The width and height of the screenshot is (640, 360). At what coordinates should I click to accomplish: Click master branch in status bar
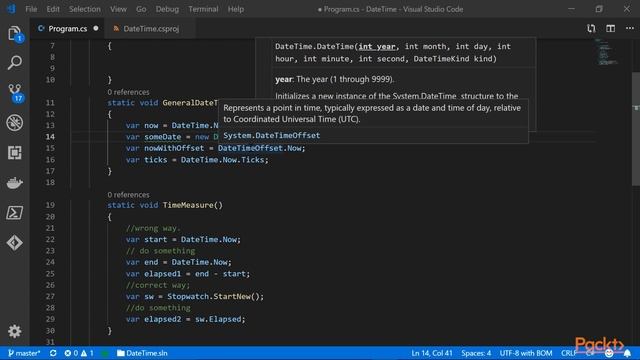(24, 353)
